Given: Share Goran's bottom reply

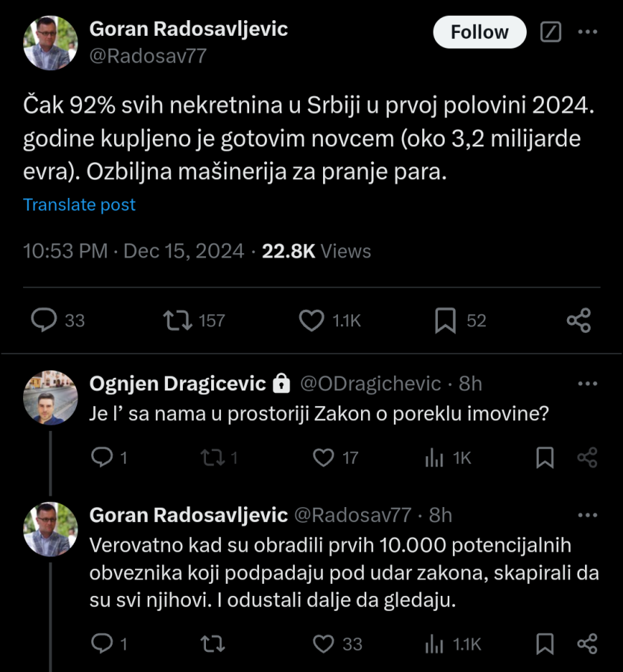Looking at the screenshot, I should pyautogui.click(x=588, y=644).
